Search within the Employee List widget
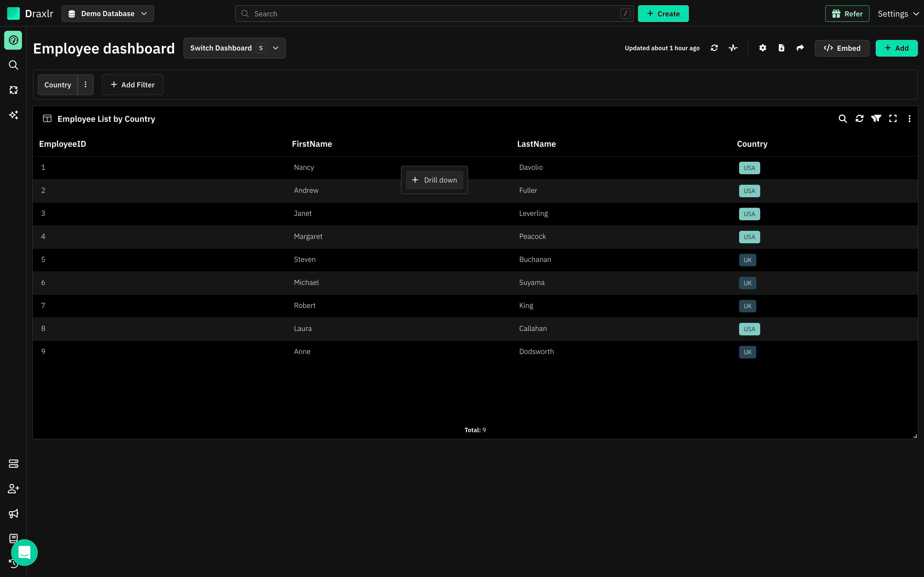Image resolution: width=924 pixels, height=577 pixels. 843,119
